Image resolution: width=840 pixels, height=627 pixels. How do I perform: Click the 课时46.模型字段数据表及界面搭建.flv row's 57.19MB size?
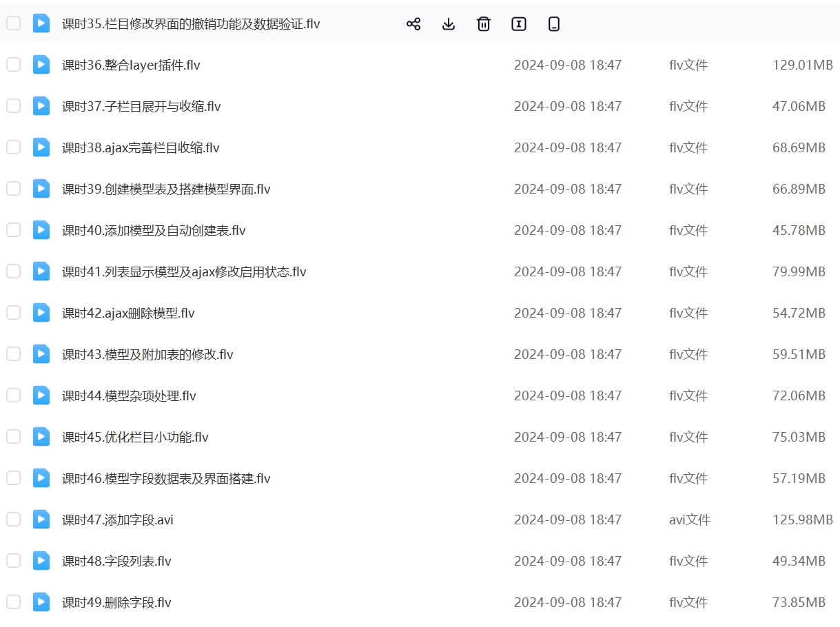(x=799, y=478)
